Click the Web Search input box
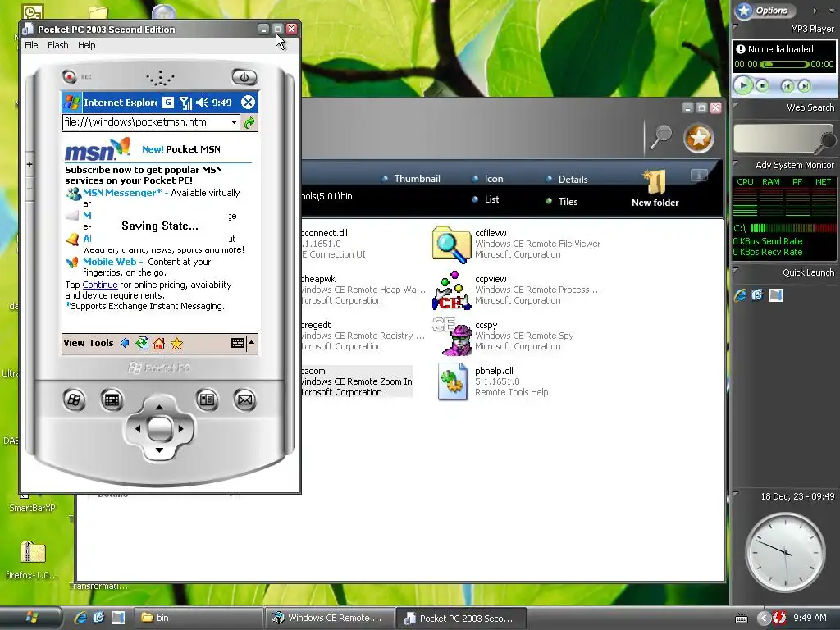Screen dimensions: 840x630 pos(776,138)
